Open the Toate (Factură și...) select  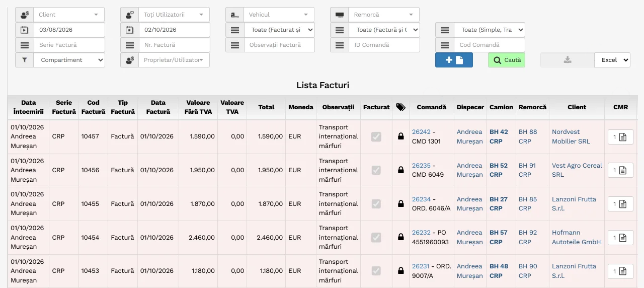pyautogui.click(x=384, y=30)
